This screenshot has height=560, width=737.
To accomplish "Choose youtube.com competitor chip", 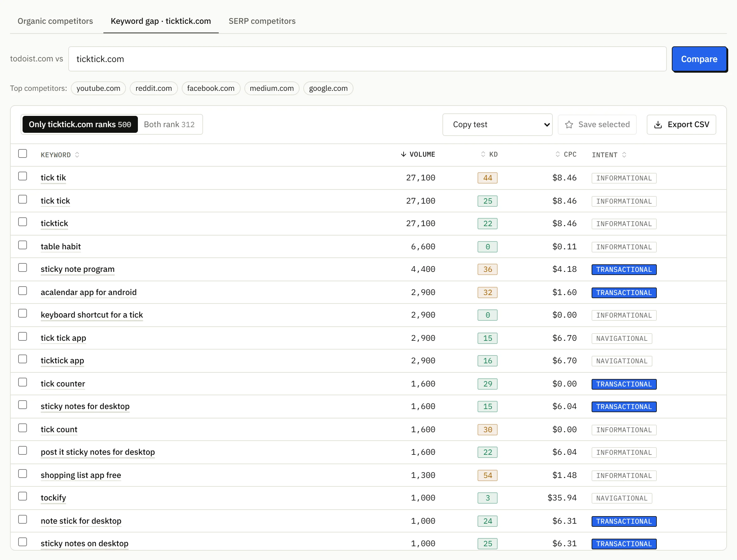I will coord(98,88).
